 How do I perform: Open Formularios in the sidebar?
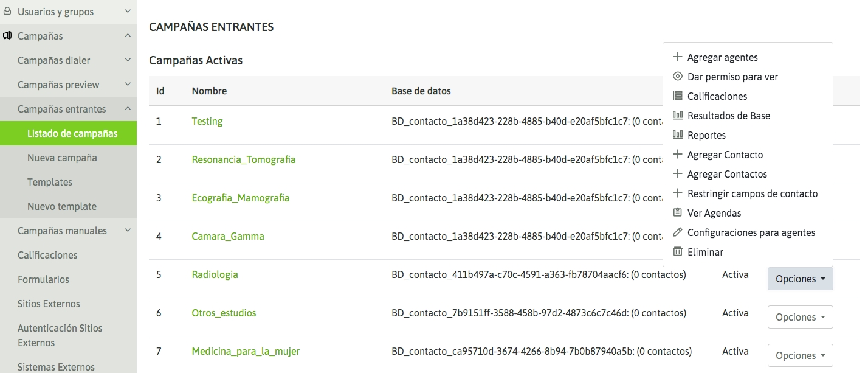[x=43, y=279]
